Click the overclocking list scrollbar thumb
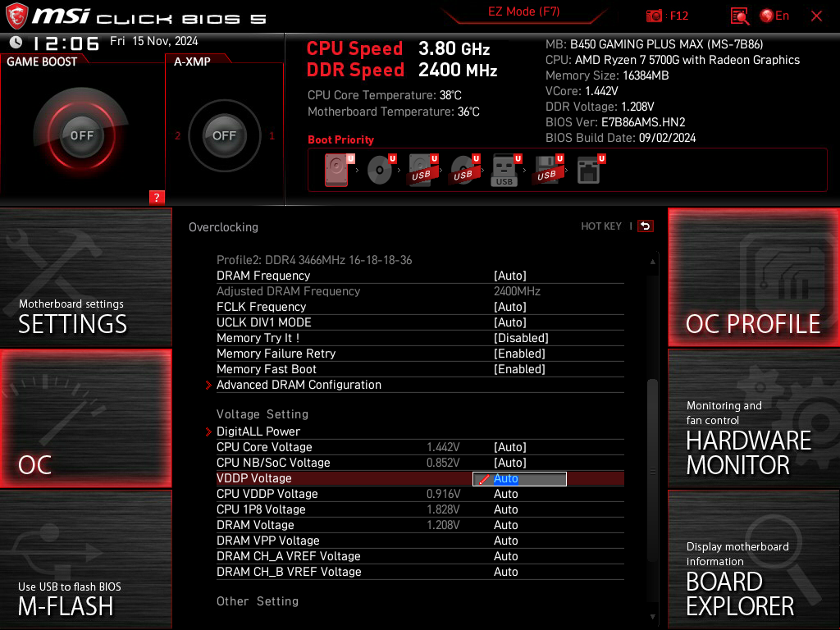 [x=652, y=470]
